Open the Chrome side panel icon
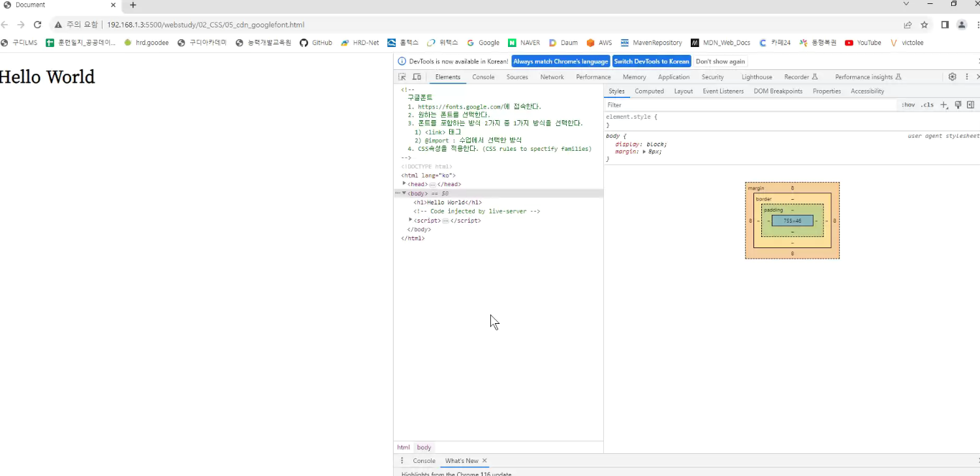Viewport: 980px width, 476px height. [x=945, y=25]
